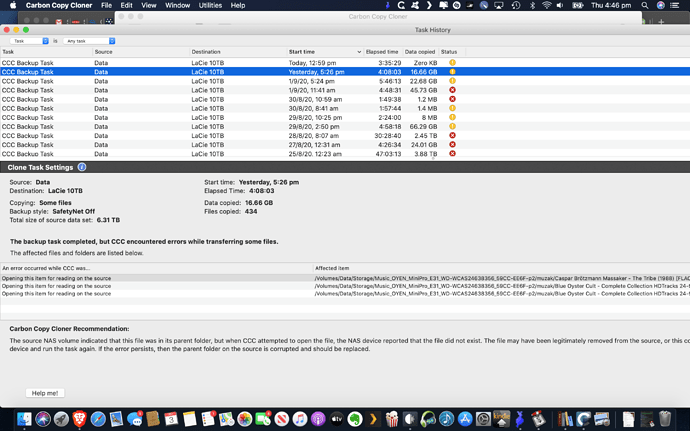The width and height of the screenshot is (690, 431).
Task: Open the Help menu
Action: (238, 5)
